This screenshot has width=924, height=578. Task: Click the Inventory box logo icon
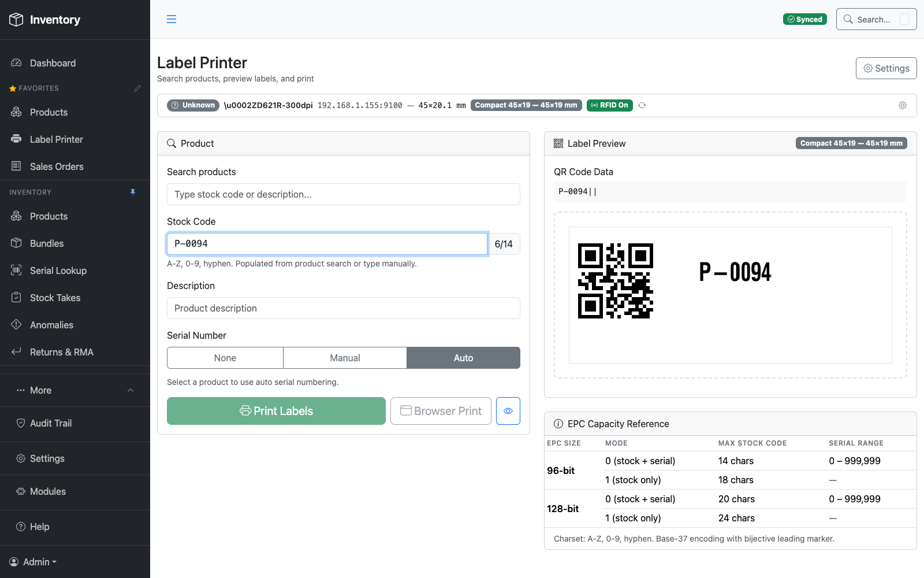(16, 20)
